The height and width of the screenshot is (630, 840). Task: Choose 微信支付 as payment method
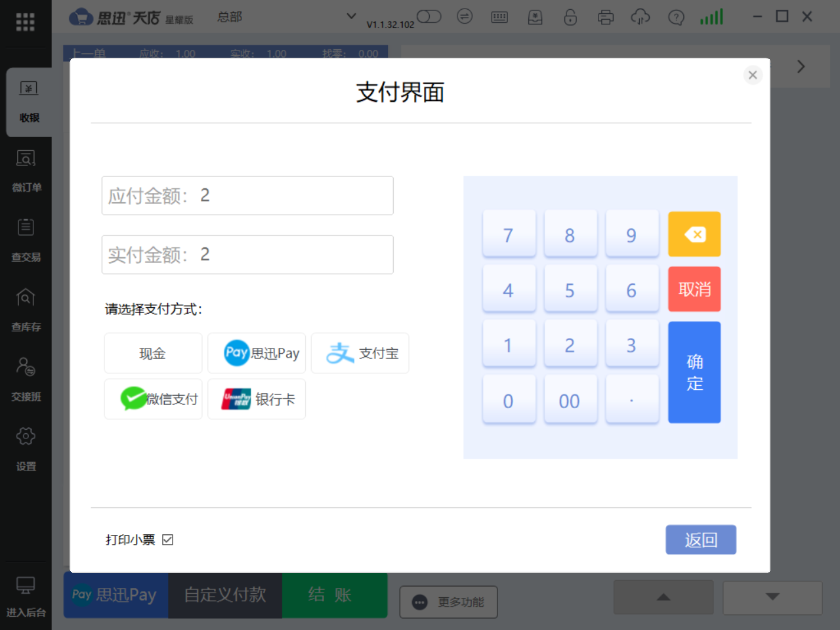pos(153,398)
